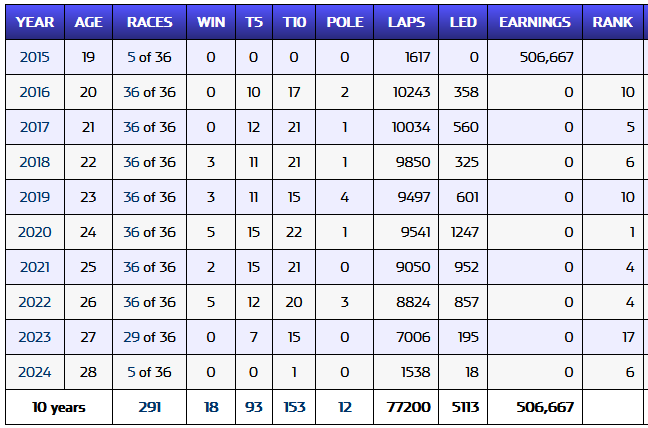Click the POLE column header
Viewport: 648px width, 428px height.
click(344, 21)
